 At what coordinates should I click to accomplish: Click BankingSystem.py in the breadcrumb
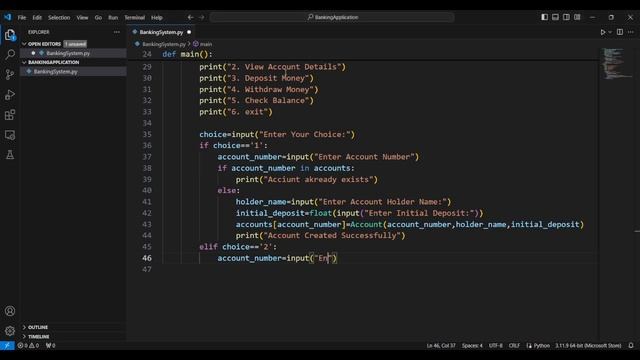(164, 44)
